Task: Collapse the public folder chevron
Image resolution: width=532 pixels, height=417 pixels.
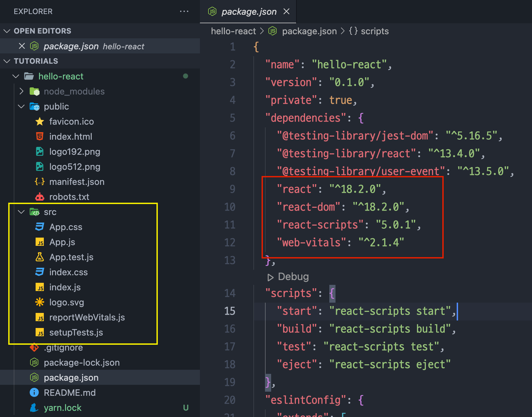Action: pos(21,106)
